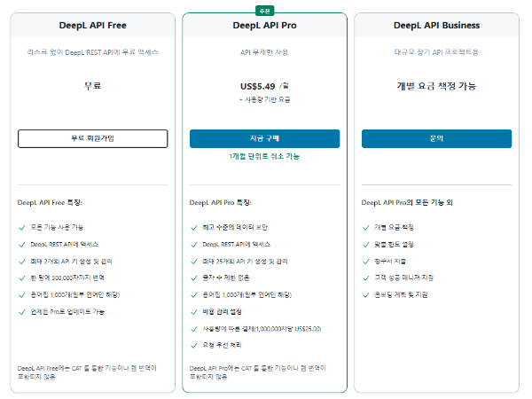Click 사용량에 따른 결제 US$25.00 feature
This screenshot has width=532, height=399.
(262, 329)
